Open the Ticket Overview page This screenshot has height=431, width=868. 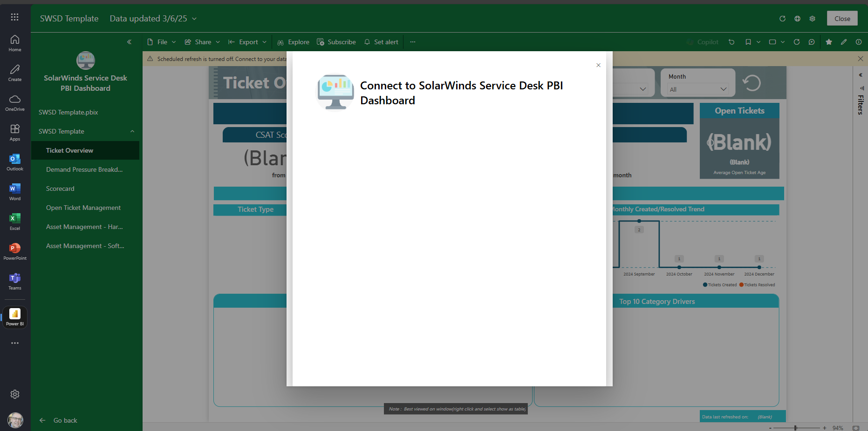(85, 150)
